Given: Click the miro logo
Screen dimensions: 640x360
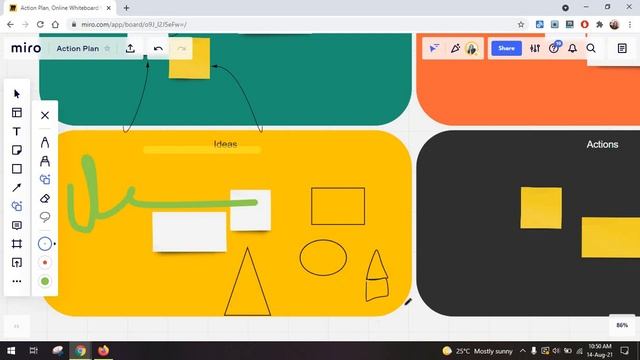Looking at the screenshot, I should (26, 48).
